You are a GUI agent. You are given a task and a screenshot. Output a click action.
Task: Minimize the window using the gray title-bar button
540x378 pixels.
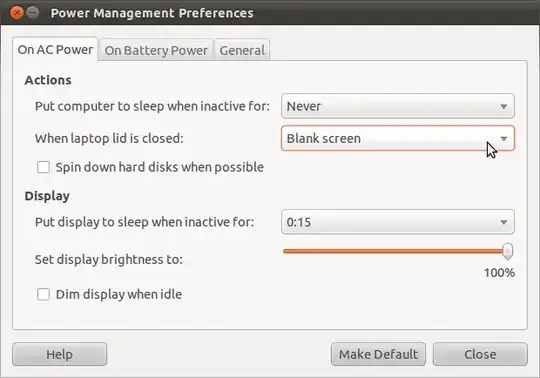coord(33,13)
